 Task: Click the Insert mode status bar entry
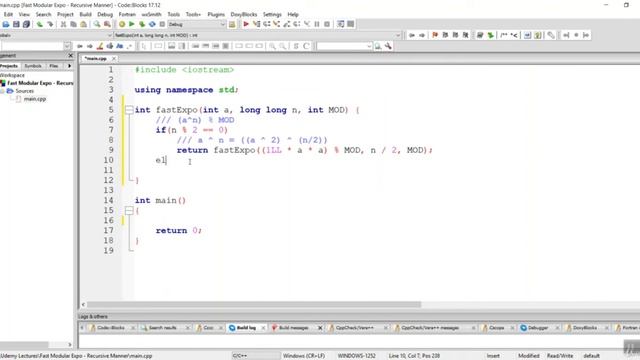pyautogui.click(x=493, y=356)
